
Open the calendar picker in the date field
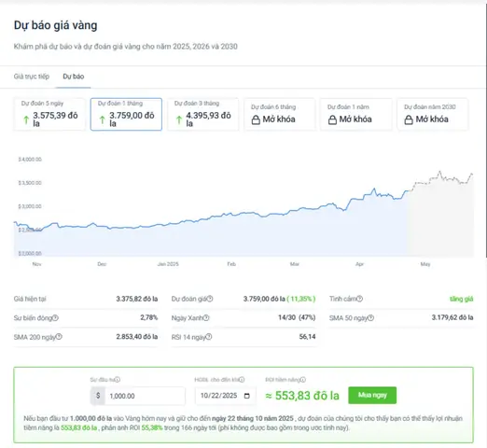pos(247,396)
